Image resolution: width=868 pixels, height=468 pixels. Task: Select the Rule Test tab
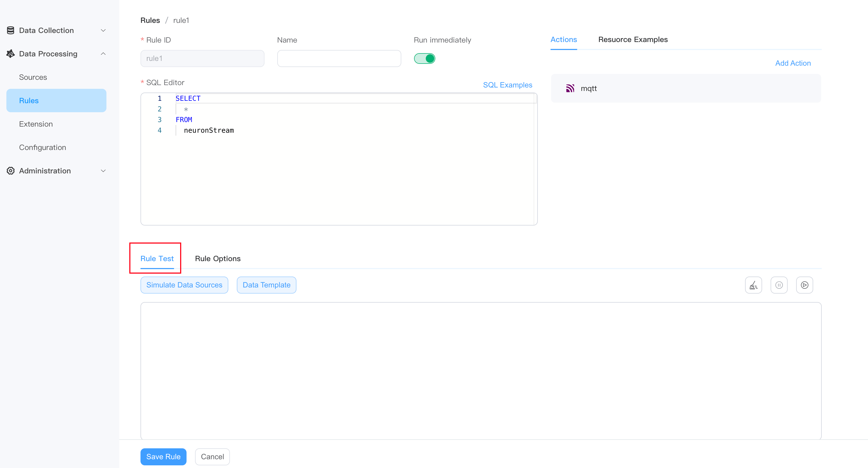click(x=157, y=258)
